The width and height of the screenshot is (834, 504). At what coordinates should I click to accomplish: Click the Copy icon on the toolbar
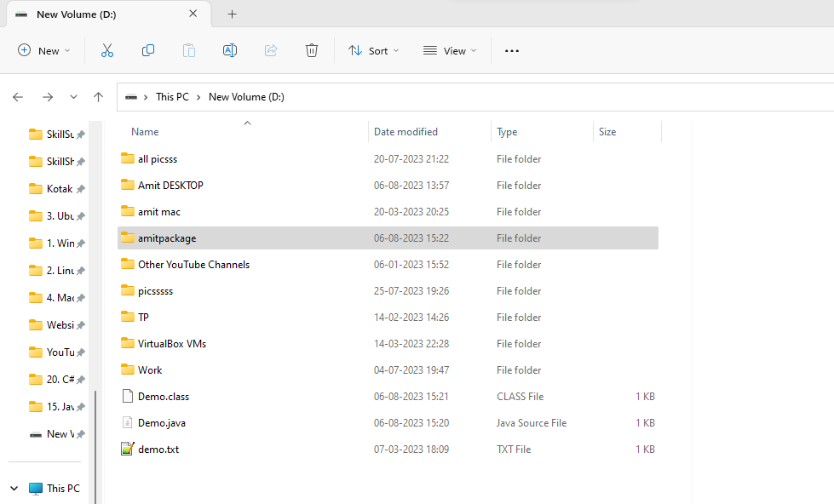point(148,50)
